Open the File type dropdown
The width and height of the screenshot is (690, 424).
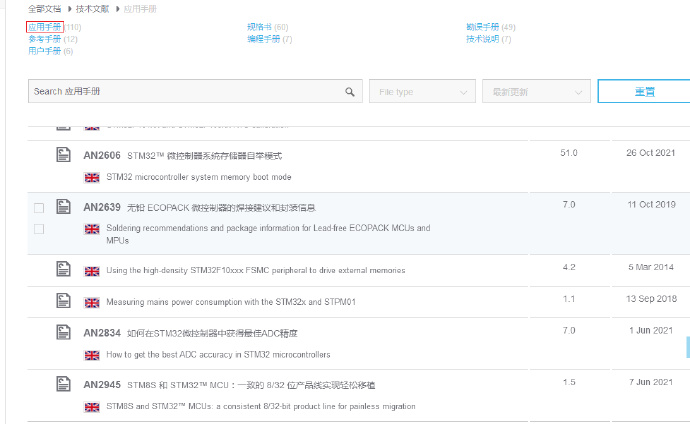pyautogui.click(x=422, y=91)
